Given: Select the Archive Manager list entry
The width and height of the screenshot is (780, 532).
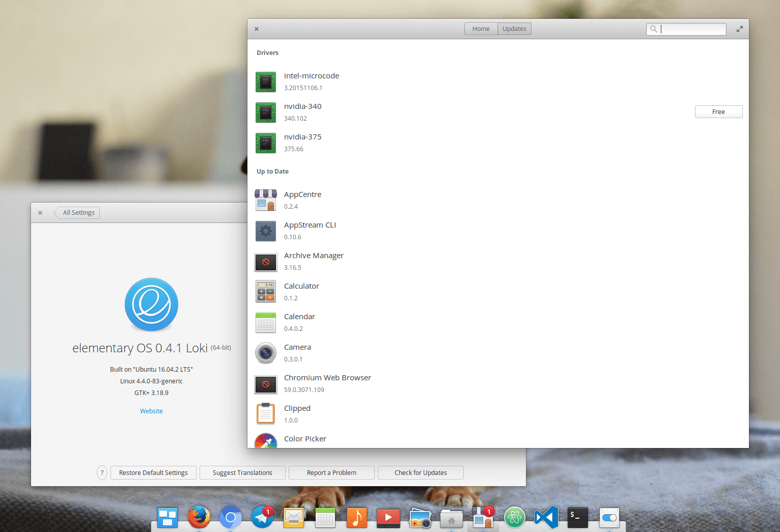Looking at the screenshot, I should point(498,262).
